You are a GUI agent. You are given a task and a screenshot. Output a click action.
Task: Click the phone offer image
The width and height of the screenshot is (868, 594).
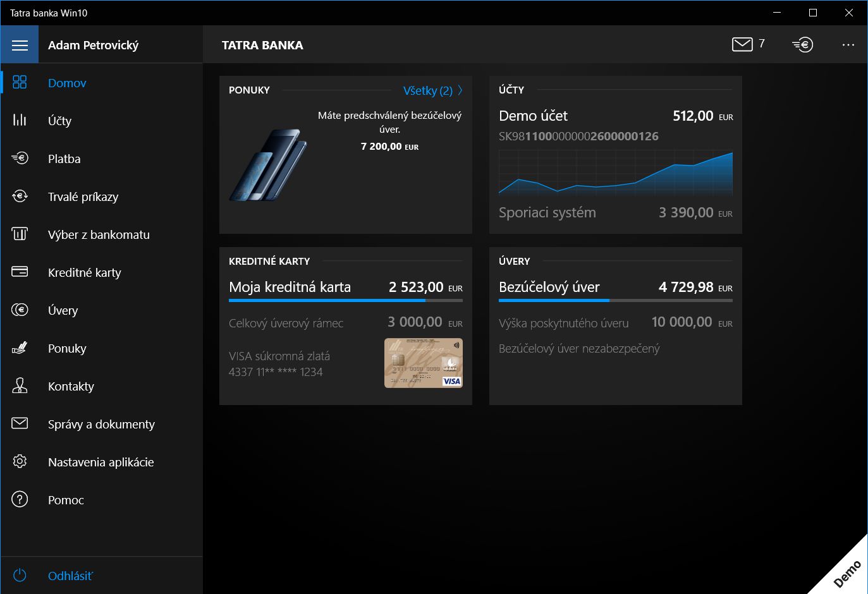point(268,165)
